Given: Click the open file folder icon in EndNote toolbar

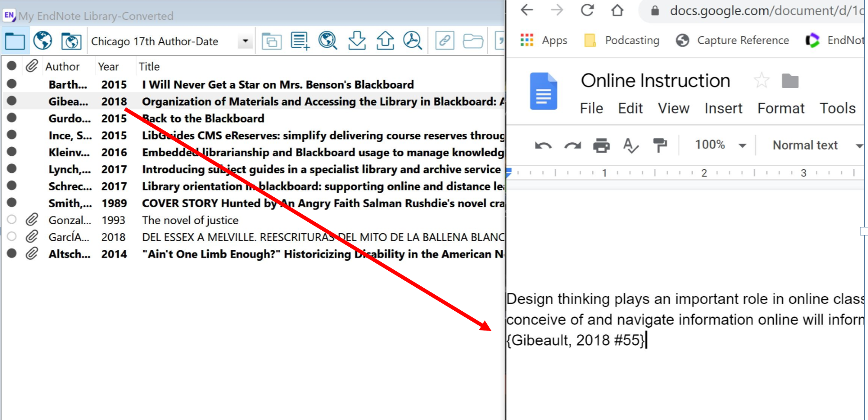Looking at the screenshot, I should [473, 41].
